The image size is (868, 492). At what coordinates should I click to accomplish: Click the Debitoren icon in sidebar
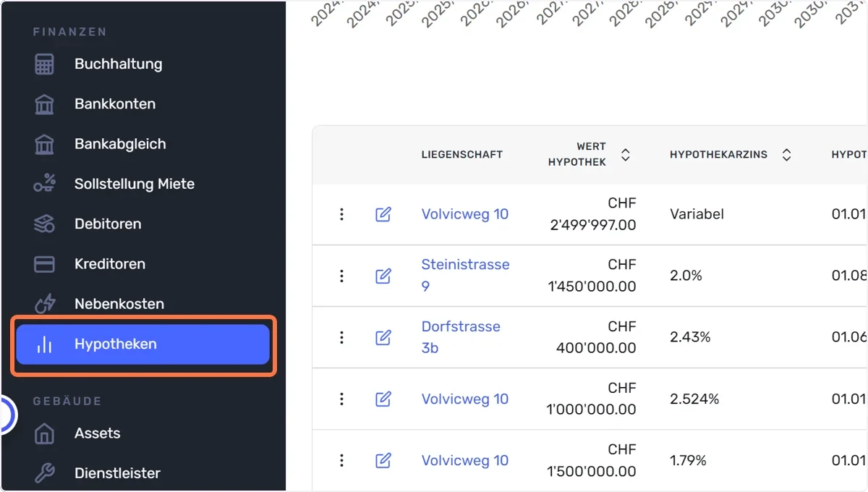click(x=45, y=224)
